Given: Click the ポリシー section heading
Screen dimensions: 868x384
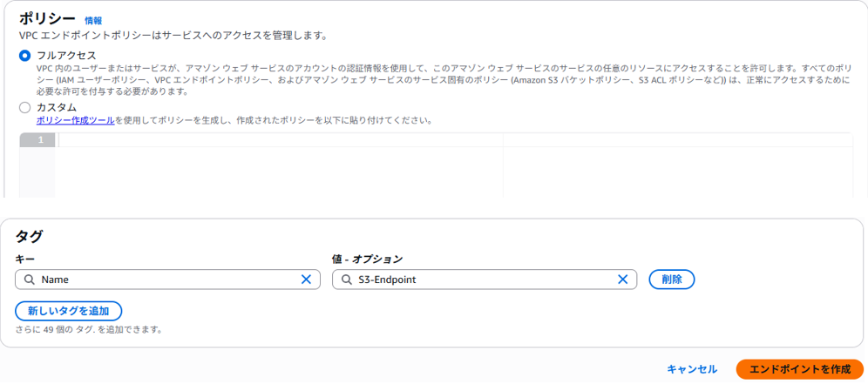Looking at the screenshot, I should (47, 19).
